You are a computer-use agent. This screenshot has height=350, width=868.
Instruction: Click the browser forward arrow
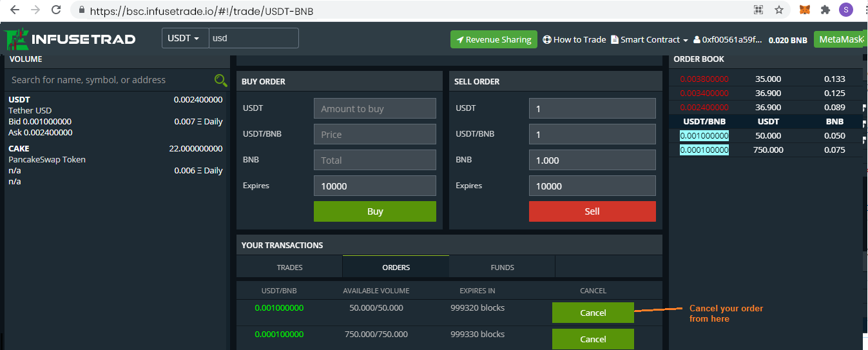35,10
